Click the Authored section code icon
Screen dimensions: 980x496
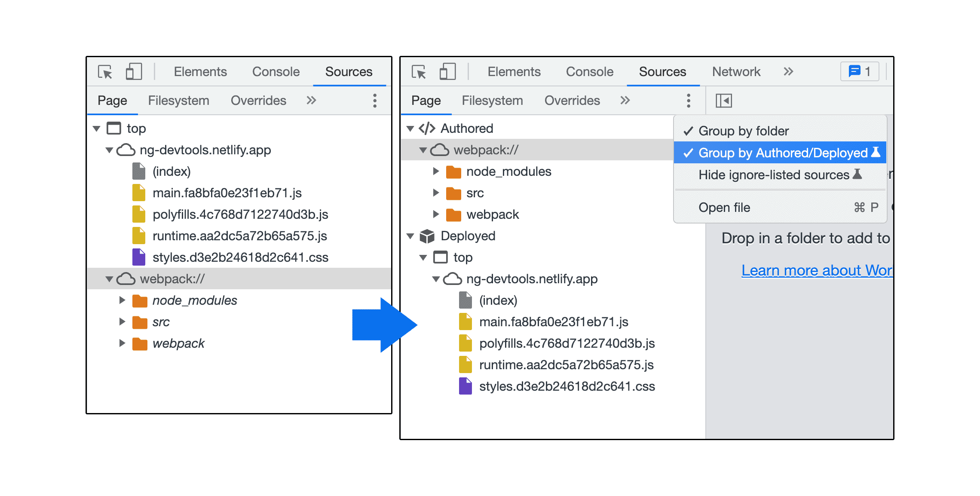click(x=426, y=132)
